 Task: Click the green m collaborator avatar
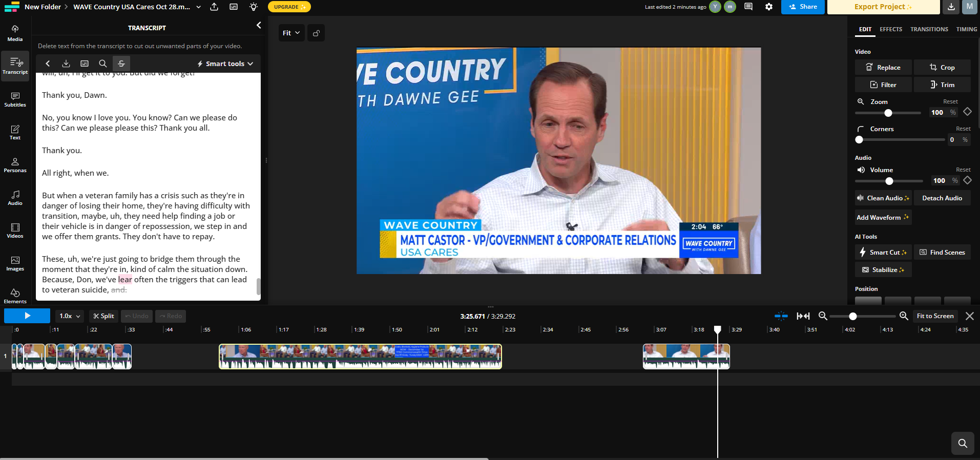[x=730, y=7]
